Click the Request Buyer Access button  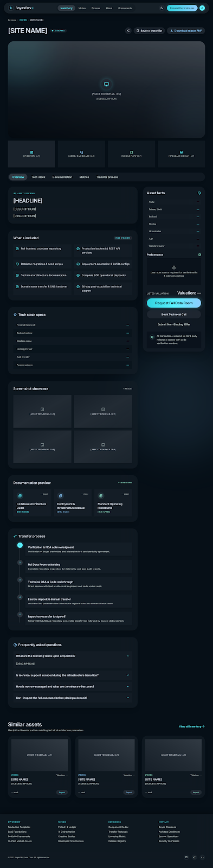pyautogui.click(x=182, y=8)
